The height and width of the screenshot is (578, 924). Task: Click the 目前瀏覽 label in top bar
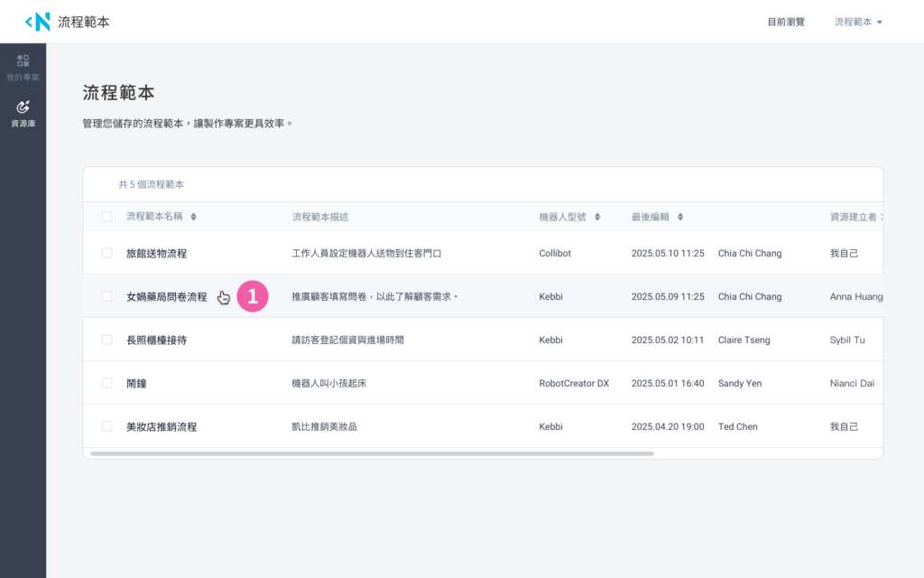point(786,22)
